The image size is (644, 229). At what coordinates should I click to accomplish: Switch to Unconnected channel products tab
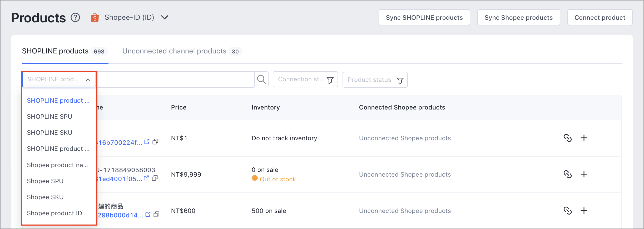[x=182, y=51]
